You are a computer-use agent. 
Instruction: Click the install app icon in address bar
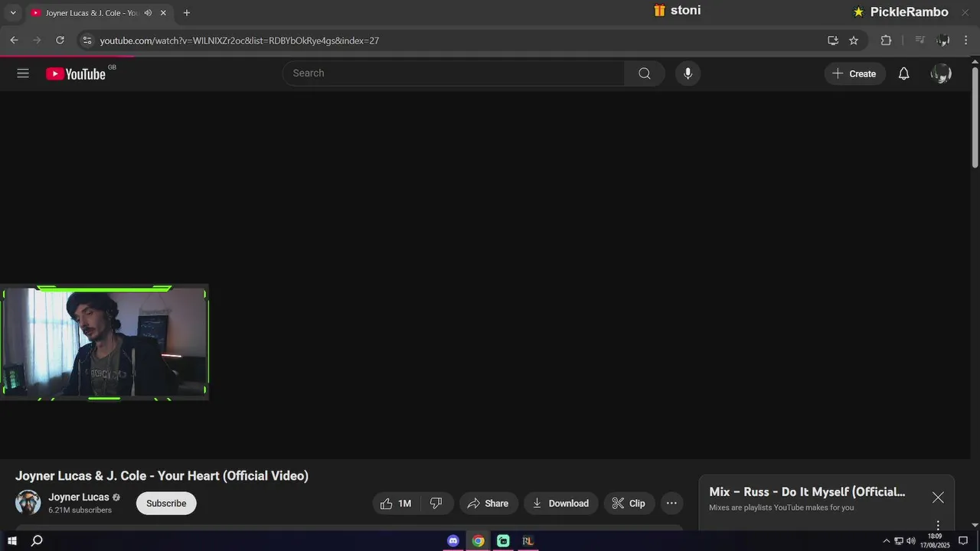(833, 41)
